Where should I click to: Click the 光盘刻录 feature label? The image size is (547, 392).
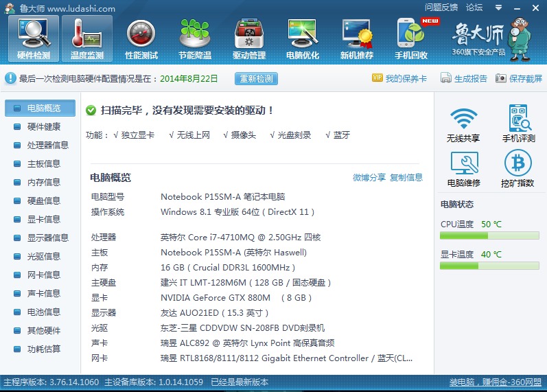294,135
